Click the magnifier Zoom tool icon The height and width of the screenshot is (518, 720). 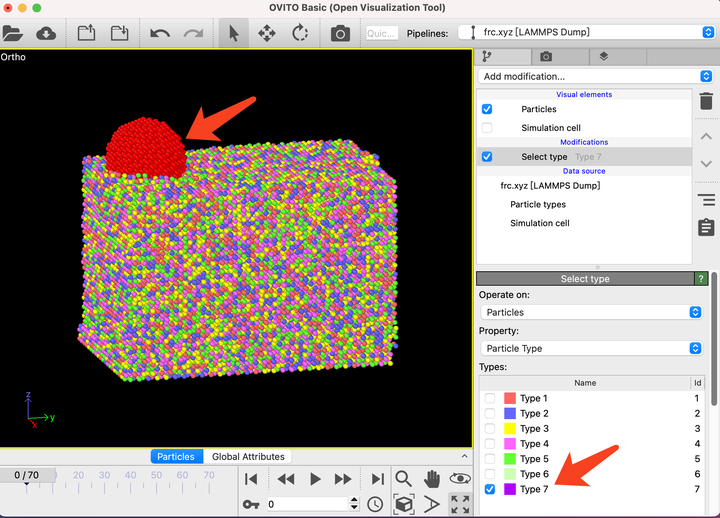click(x=403, y=479)
